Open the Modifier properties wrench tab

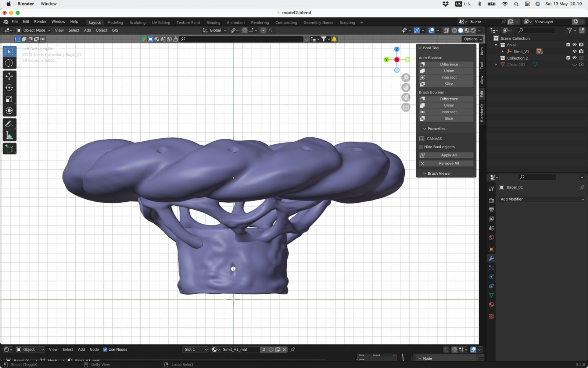tap(491, 258)
